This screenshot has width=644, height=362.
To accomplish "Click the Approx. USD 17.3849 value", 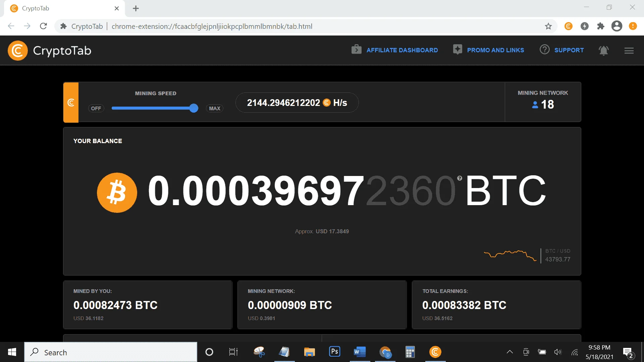I will 322,231.
